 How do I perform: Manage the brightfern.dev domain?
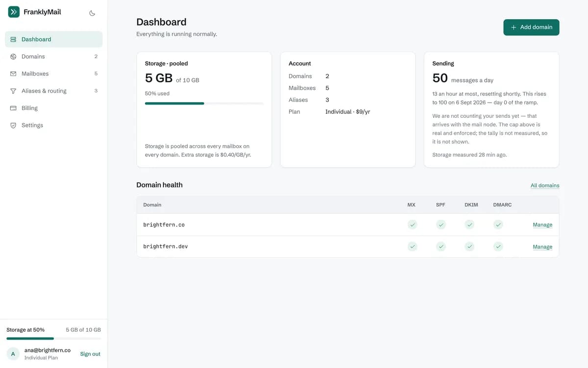pyautogui.click(x=542, y=247)
